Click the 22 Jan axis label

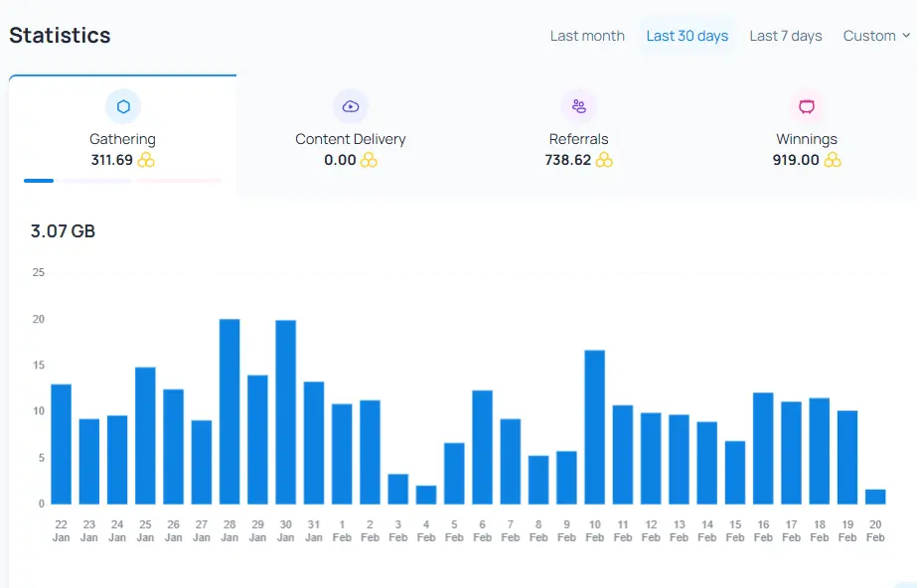click(x=62, y=530)
